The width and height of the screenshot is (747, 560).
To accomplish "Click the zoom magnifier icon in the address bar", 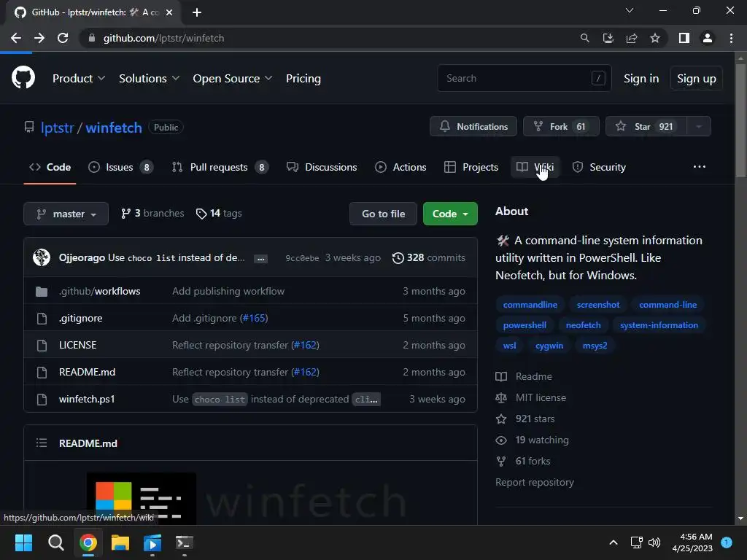I will coord(584,38).
